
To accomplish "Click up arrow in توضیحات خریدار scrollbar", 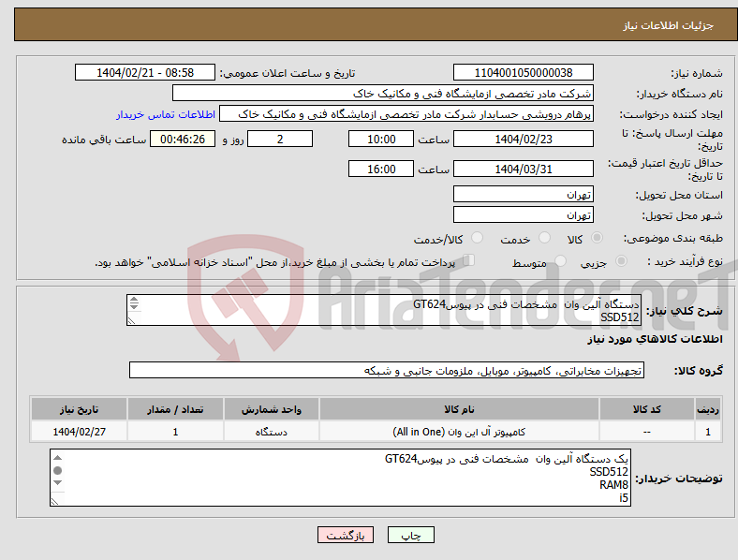I will [57, 458].
